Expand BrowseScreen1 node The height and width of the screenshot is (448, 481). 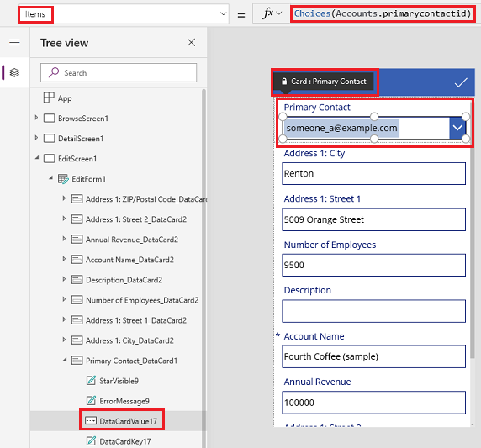click(x=36, y=118)
